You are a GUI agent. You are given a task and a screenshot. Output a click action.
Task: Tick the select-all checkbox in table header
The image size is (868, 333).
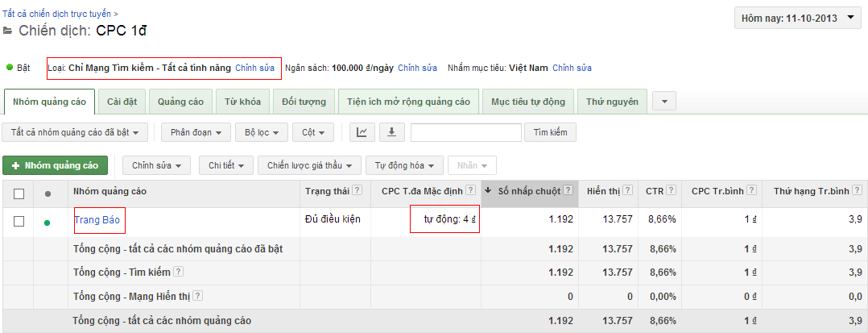19,194
